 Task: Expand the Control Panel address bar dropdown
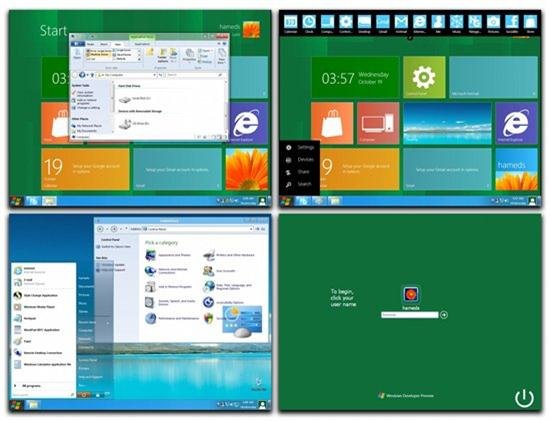coord(251,229)
